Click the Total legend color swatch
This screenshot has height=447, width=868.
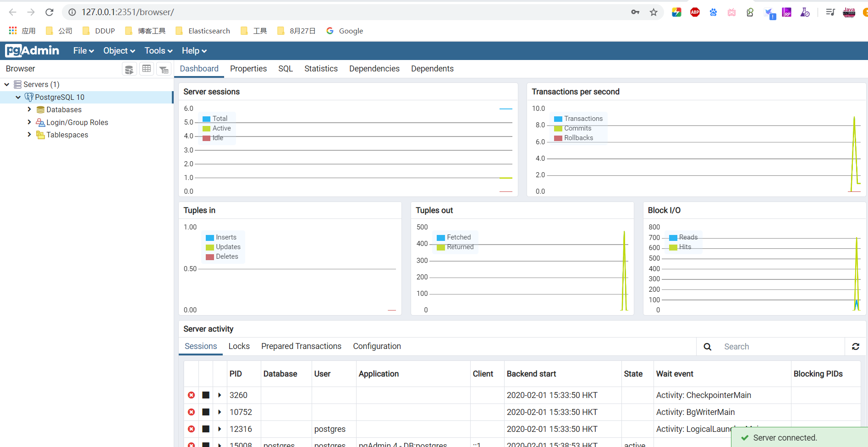206,119
